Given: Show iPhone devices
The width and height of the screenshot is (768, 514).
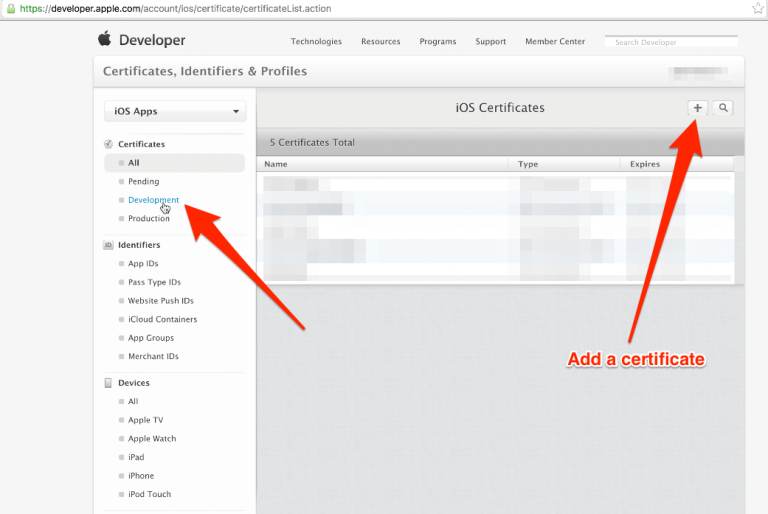Looking at the screenshot, I should 141,476.
